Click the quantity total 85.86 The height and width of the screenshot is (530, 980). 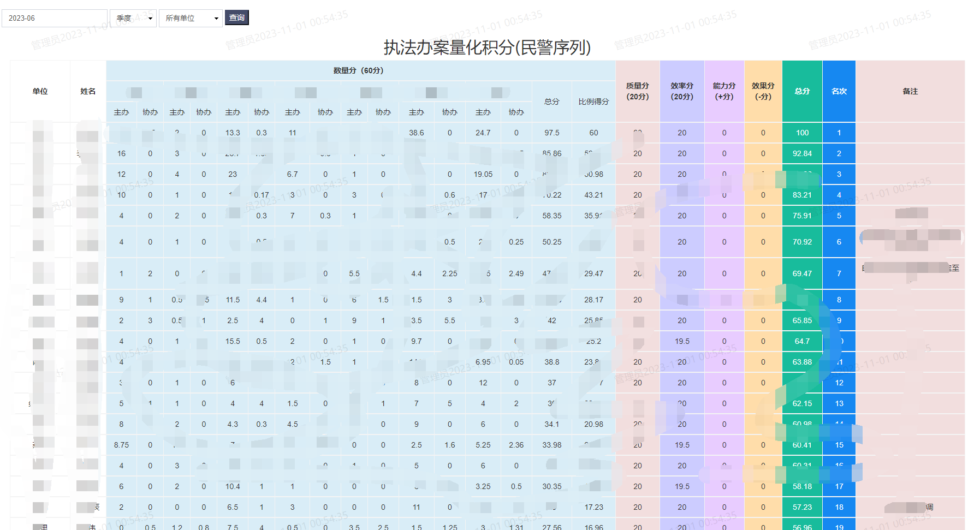(552, 153)
